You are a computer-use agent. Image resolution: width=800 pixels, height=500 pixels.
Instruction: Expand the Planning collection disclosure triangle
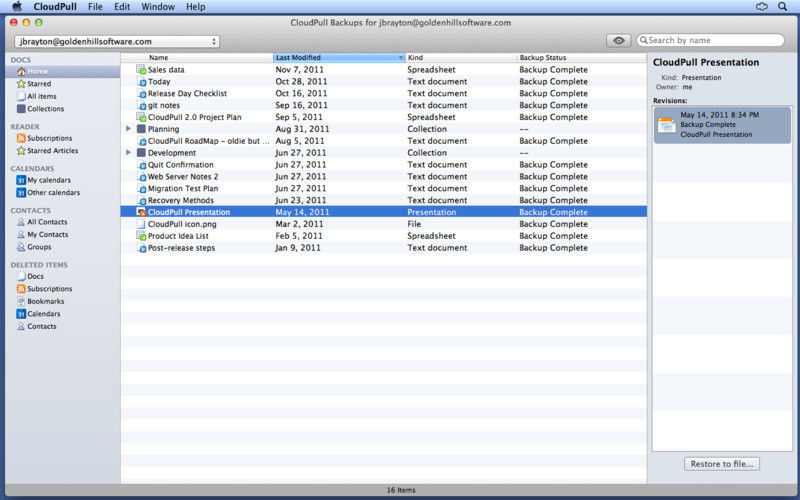pos(129,129)
